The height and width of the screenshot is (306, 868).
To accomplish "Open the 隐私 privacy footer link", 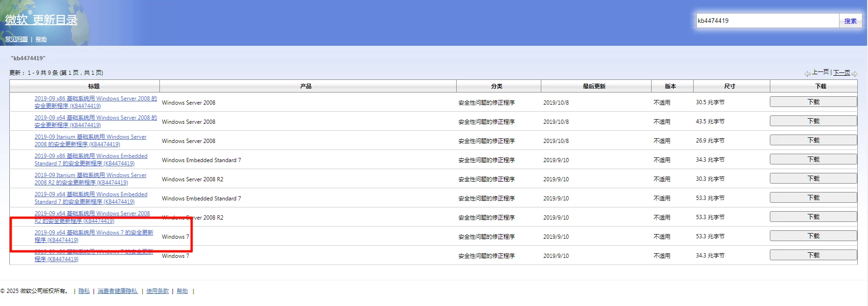I will coord(84,291).
